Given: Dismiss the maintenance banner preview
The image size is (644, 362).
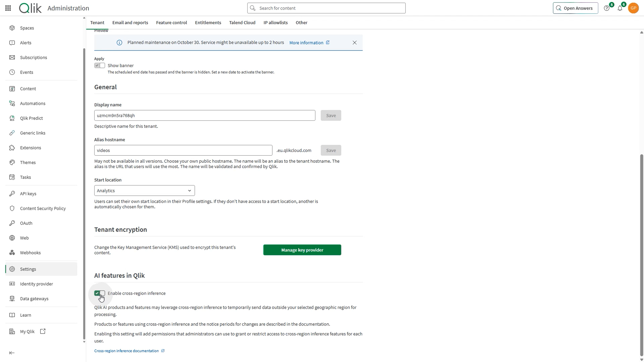Looking at the screenshot, I should click(x=355, y=43).
